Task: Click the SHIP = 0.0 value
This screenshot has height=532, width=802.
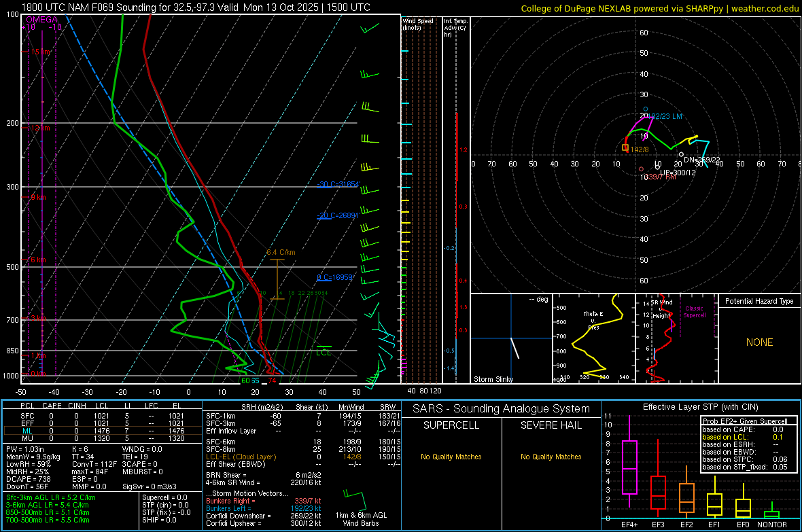Action: tap(159, 520)
